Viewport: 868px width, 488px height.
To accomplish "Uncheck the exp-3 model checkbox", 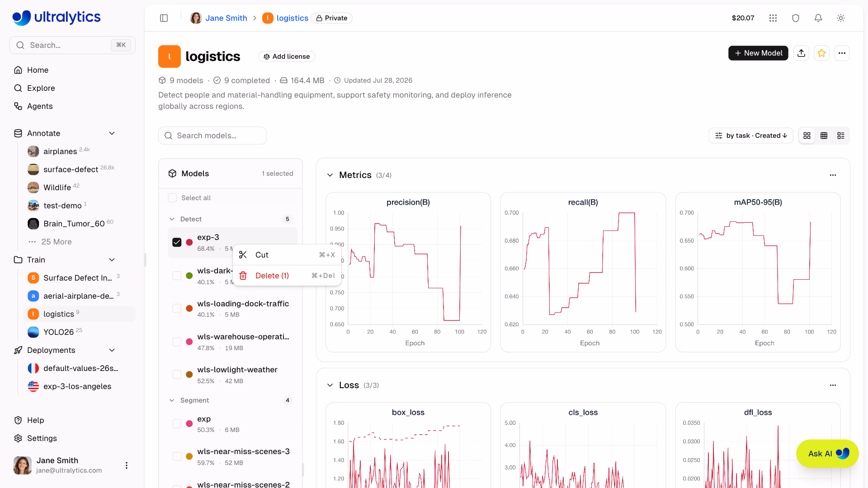I will (x=177, y=243).
